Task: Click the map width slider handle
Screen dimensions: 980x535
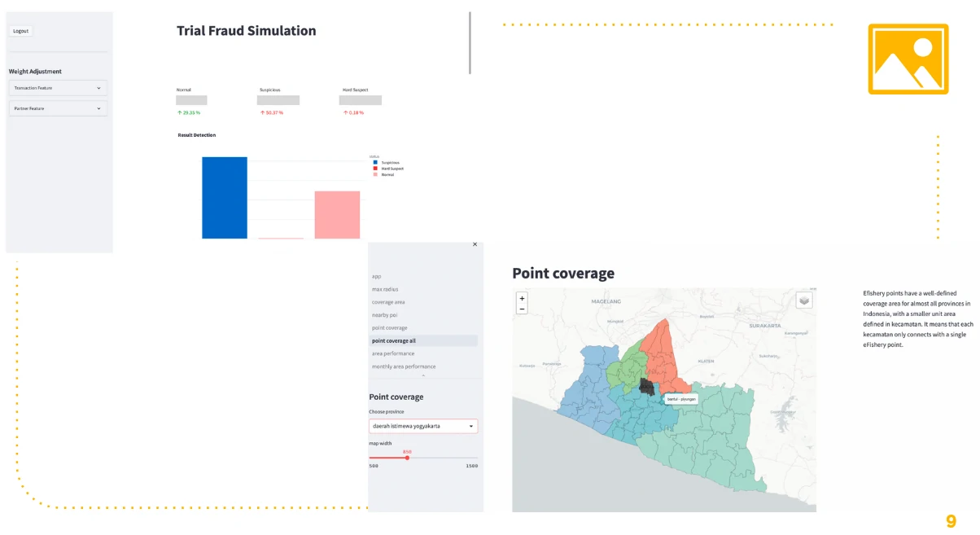Action: click(407, 458)
